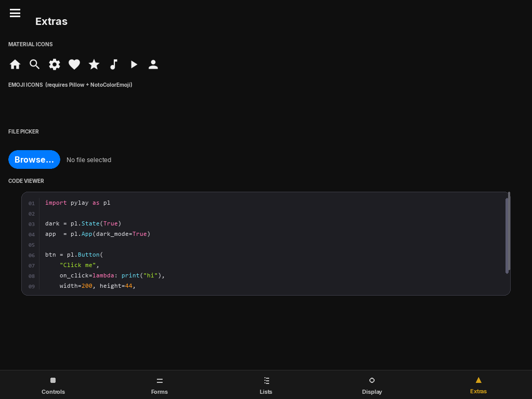Click line number 01 in code gutter
The image size is (532, 399).
pyautogui.click(x=32, y=203)
